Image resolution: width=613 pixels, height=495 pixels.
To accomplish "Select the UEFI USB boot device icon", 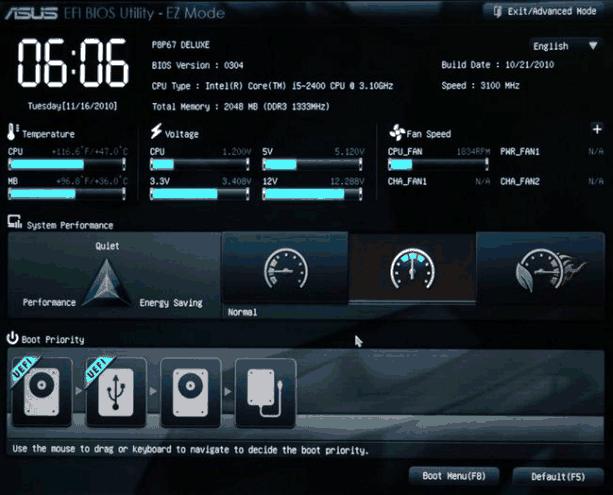I will point(116,392).
